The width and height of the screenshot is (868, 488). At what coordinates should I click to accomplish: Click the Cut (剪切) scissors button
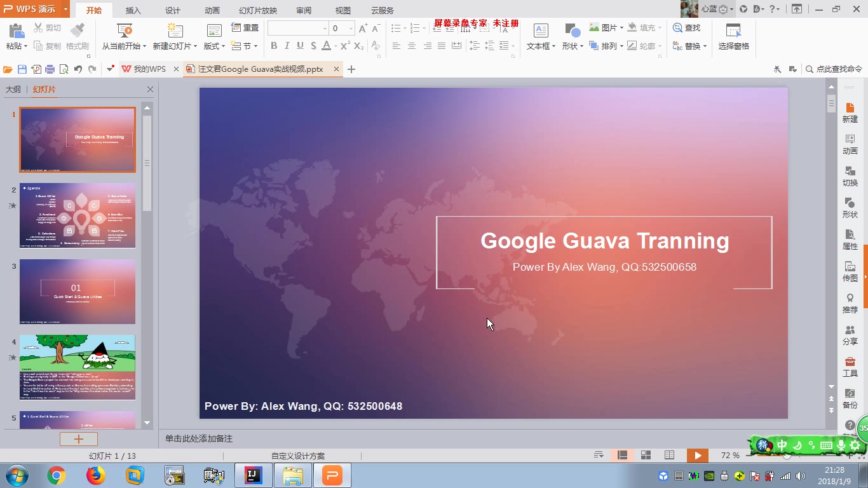coord(48,28)
